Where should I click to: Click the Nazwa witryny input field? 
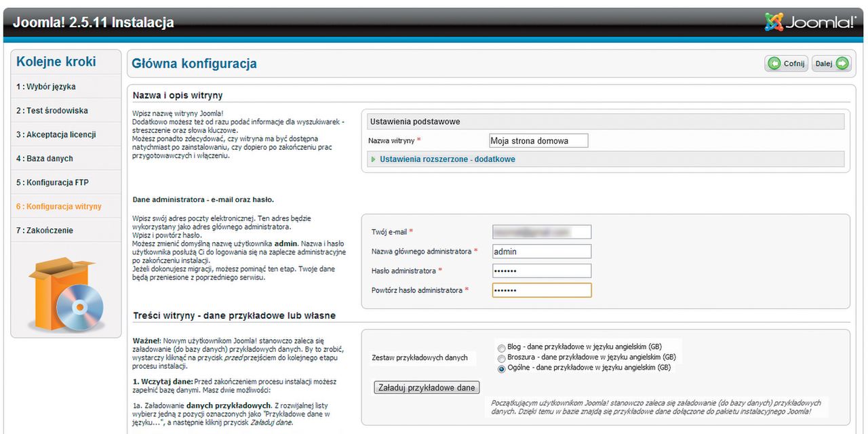(538, 140)
